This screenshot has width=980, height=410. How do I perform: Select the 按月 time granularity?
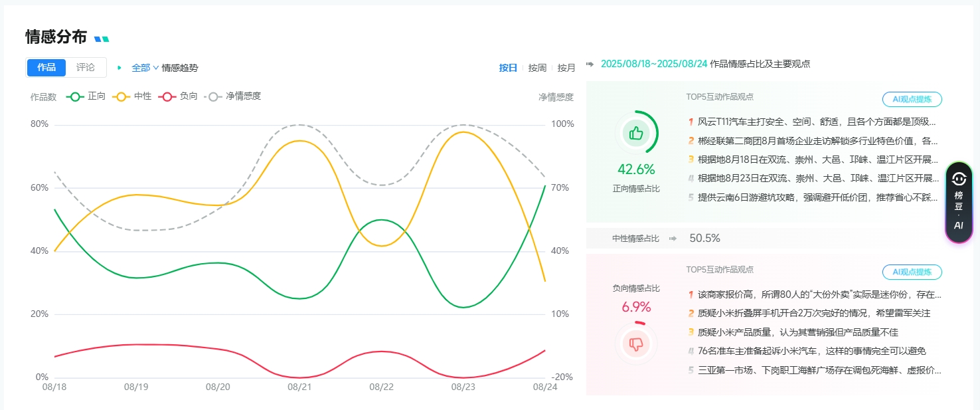click(x=566, y=68)
